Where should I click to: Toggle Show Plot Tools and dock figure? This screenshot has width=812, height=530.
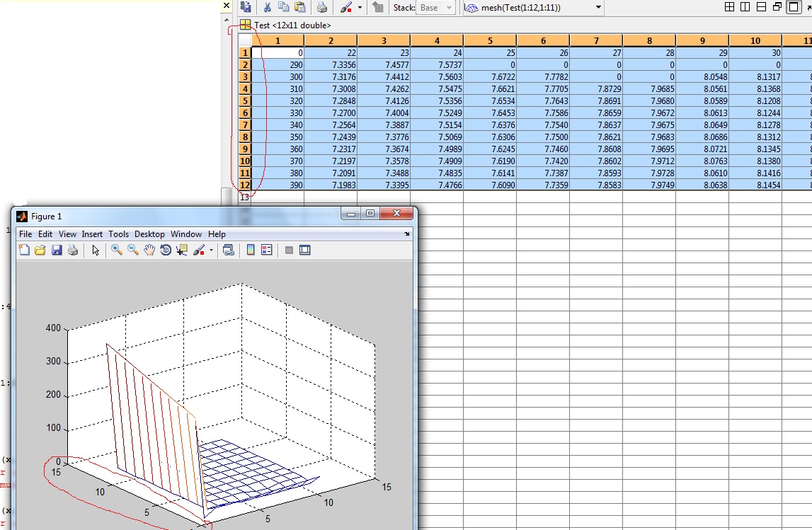click(305, 250)
